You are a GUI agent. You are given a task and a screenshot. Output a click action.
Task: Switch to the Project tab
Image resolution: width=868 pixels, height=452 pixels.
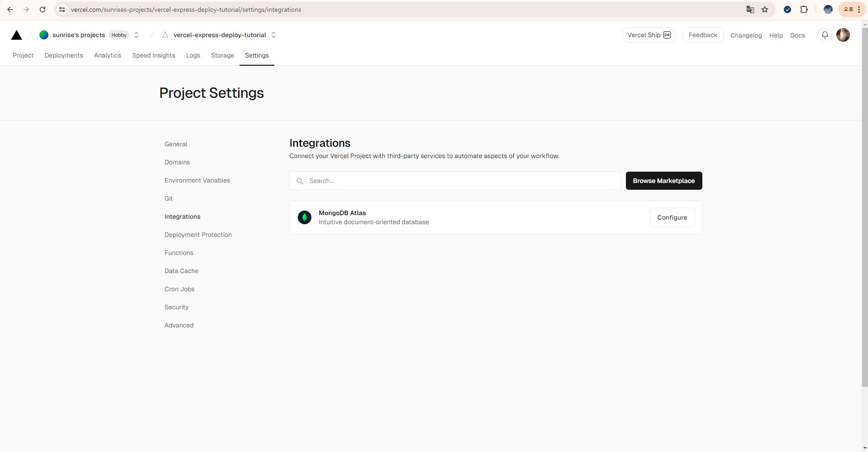pyautogui.click(x=23, y=55)
